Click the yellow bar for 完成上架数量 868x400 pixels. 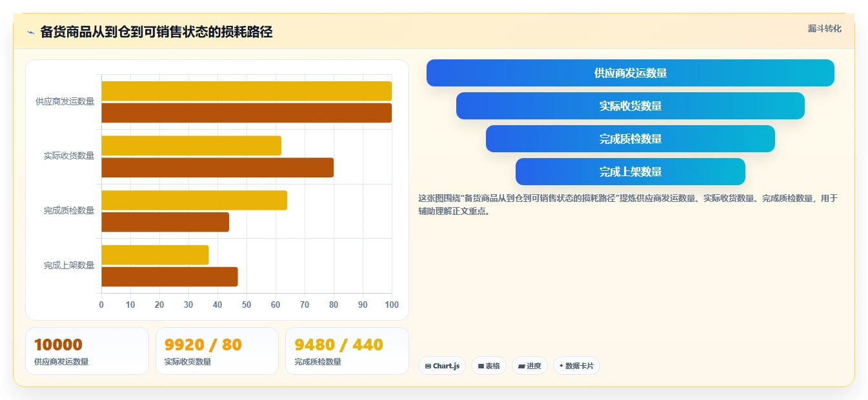point(155,255)
